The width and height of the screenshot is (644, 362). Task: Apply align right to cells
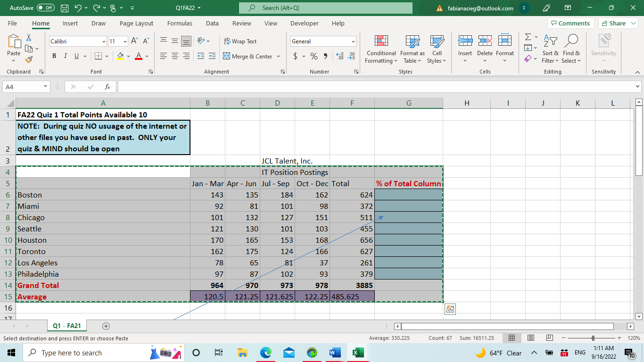186,56
